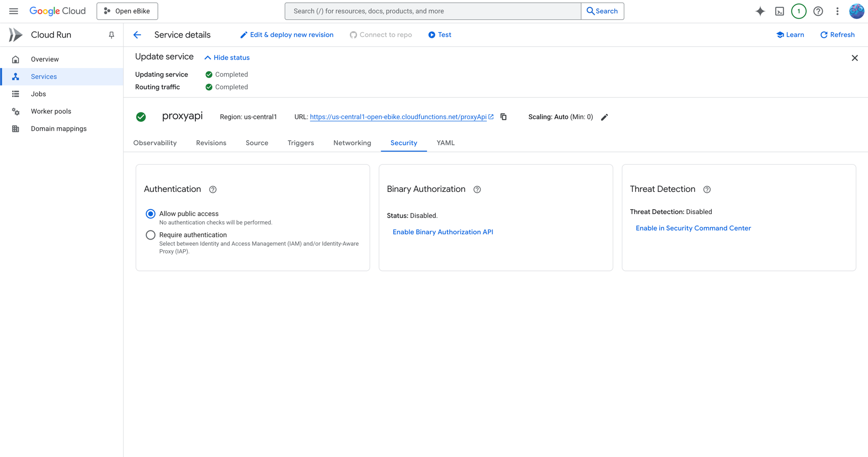This screenshot has width=868, height=457.
Task: Copy the proxyapi service URL
Action: pyautogui.click(x=503, y=117)
